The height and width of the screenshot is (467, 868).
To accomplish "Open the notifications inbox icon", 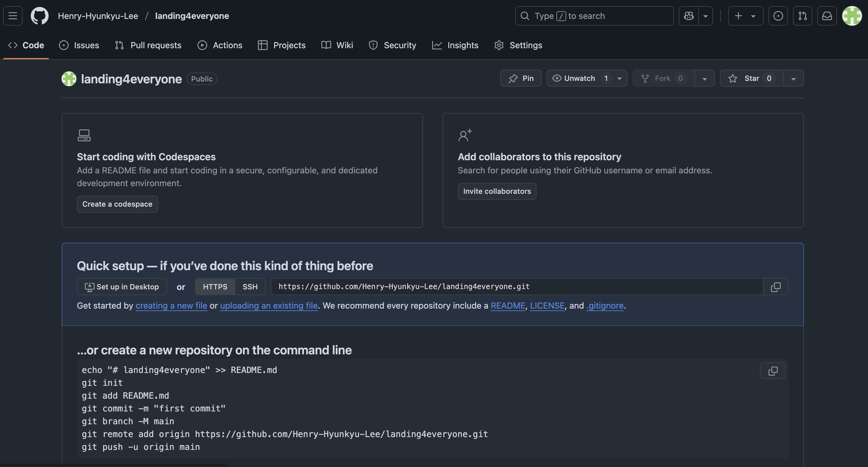I will (x=827, y=16).
